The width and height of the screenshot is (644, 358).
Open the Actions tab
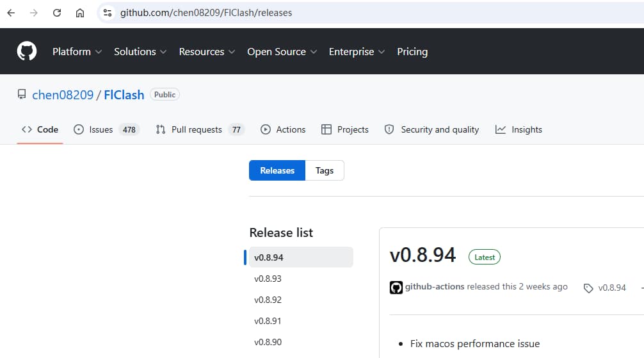pos(283,129)
